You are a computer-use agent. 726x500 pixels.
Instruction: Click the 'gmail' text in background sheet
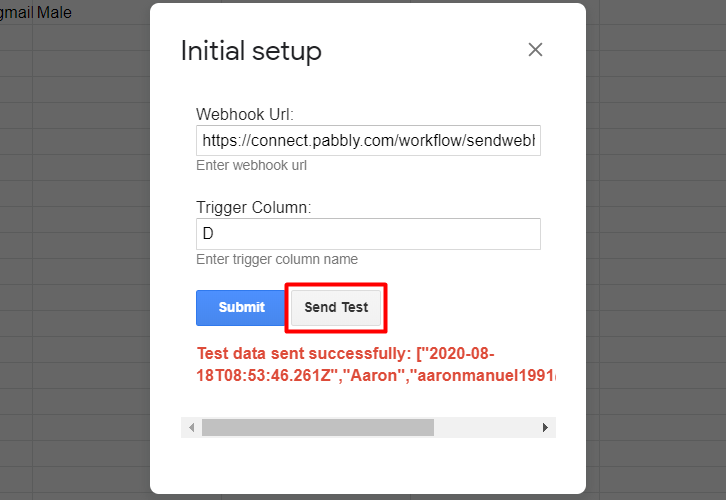17,13
